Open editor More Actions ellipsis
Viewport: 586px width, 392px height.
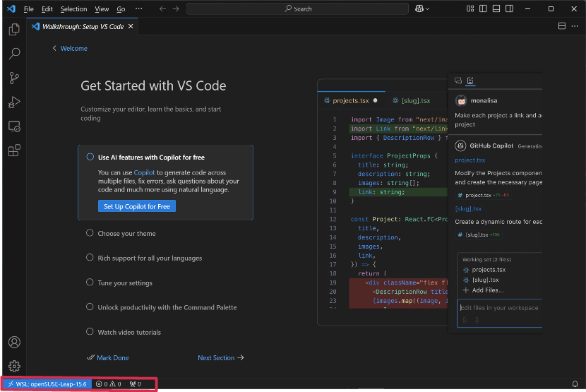[x=575, y=26]
